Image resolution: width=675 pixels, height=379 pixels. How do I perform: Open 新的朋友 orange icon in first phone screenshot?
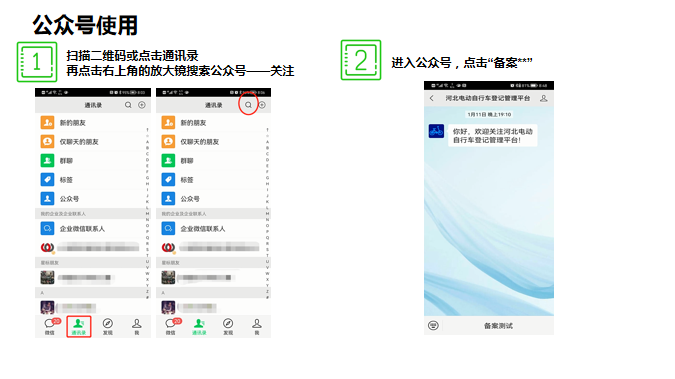pyautogui.click(x=47, y=123)
